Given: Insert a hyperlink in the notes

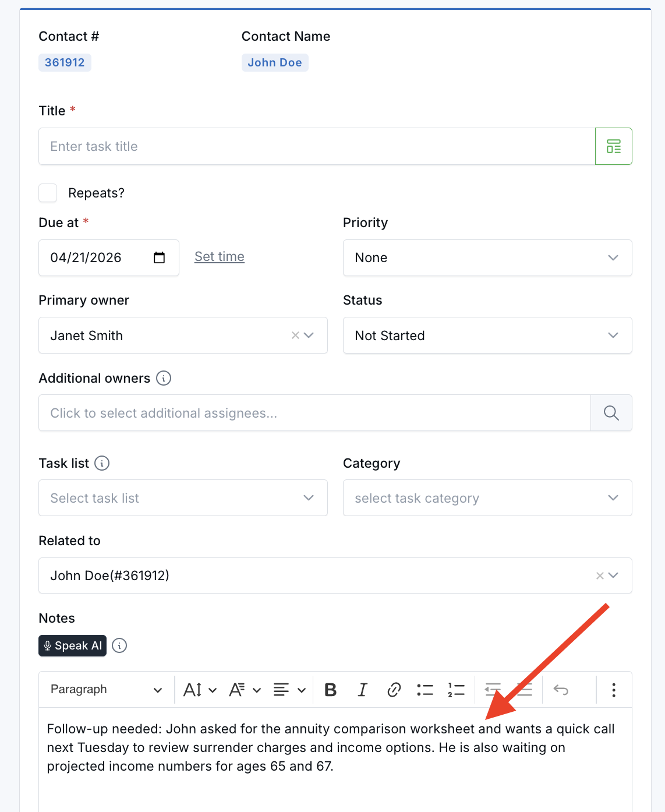Looking at the screenshot, I should [394, 689].
